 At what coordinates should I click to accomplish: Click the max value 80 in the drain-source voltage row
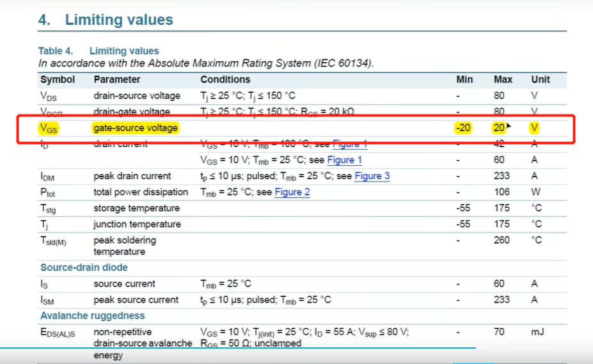tap(499, 96)
